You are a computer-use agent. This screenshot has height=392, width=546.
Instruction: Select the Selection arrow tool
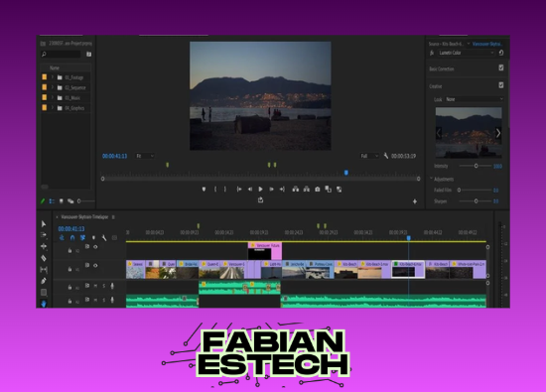pyautogui.click(x=44, y=224)
